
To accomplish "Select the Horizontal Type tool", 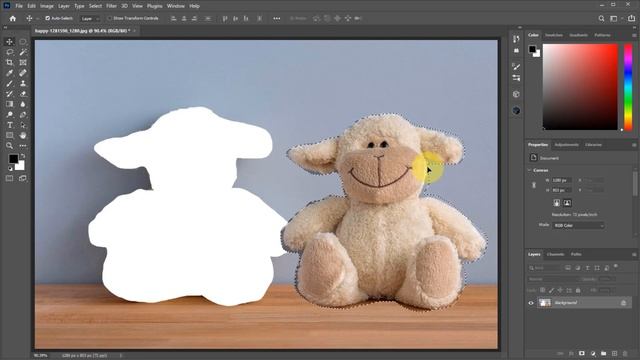I will point(9,125).
